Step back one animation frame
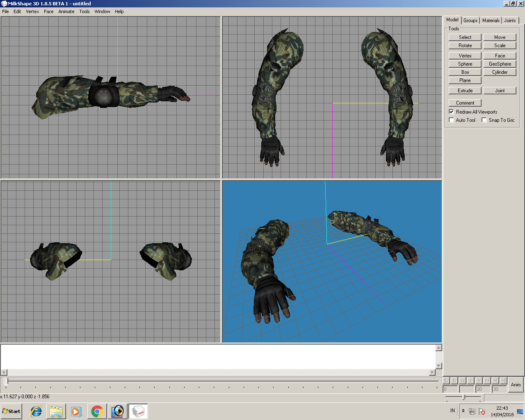525x420 pixels. point(470,381)
